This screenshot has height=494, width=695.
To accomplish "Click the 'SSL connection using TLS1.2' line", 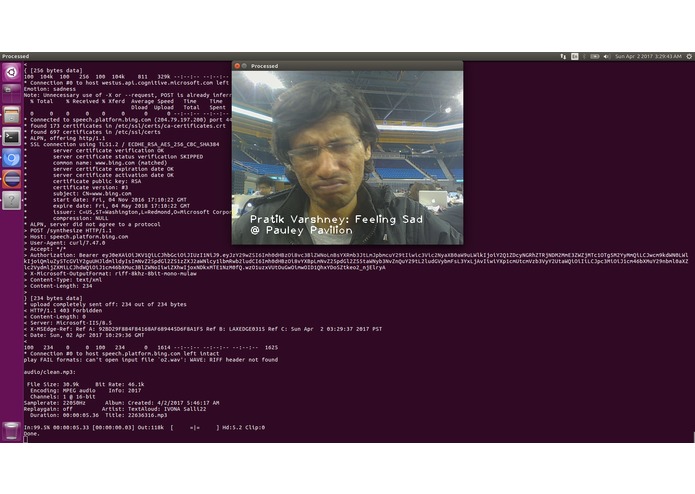I will (121, 144).
